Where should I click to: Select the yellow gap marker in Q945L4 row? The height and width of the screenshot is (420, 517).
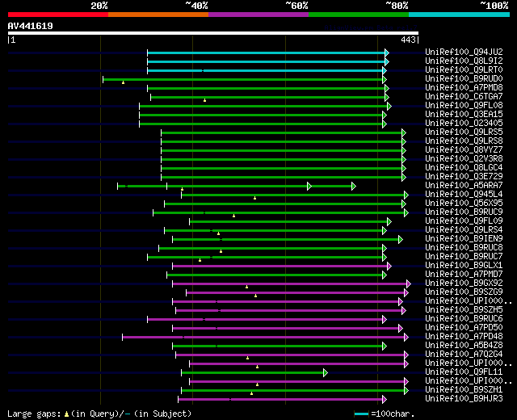click(x=255, y=198)
